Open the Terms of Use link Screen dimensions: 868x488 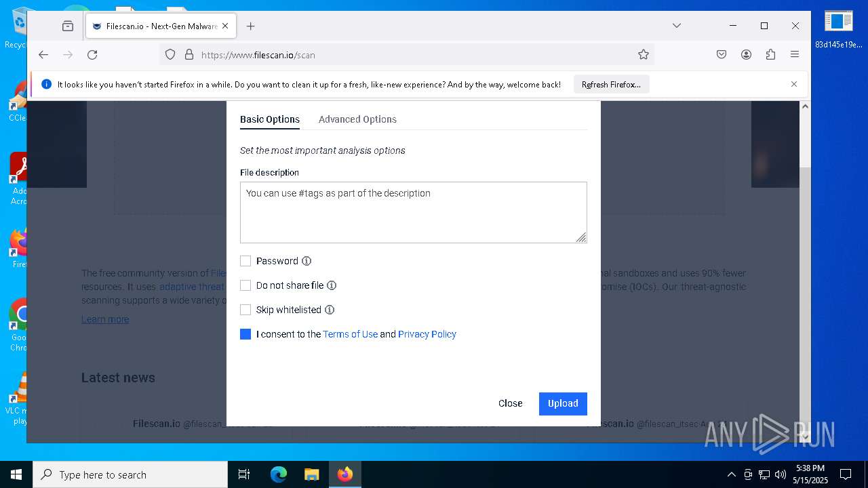(350, 334)
